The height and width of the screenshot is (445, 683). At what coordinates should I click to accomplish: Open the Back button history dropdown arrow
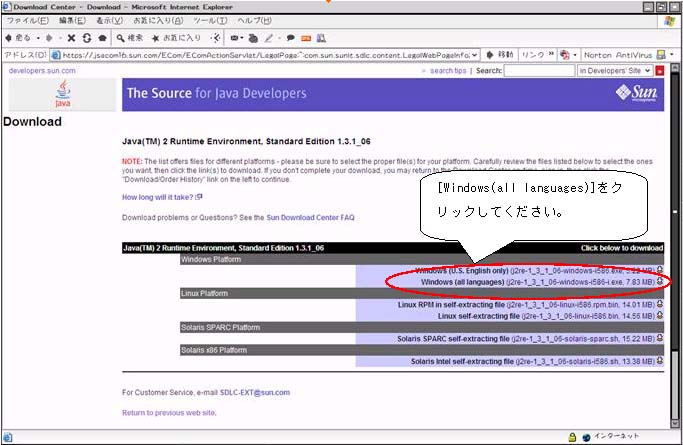[36, 37]
